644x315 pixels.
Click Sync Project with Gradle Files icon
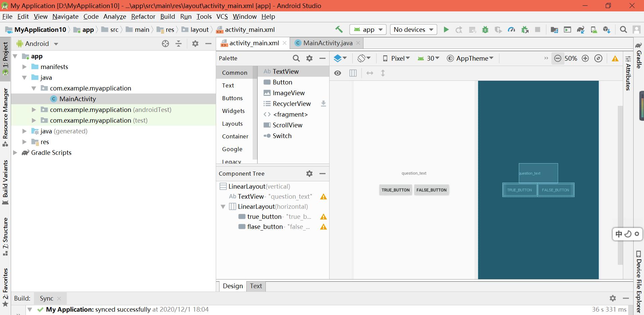click(581, 29)
